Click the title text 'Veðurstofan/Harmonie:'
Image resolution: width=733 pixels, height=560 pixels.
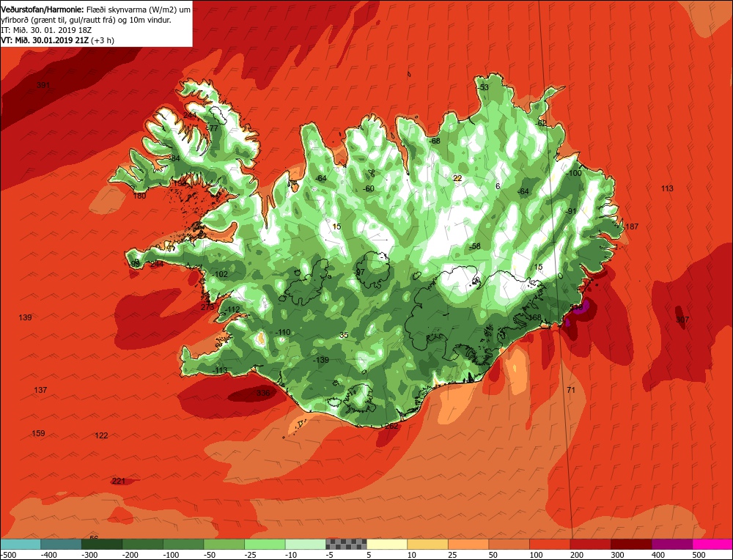tap(43, 10)
